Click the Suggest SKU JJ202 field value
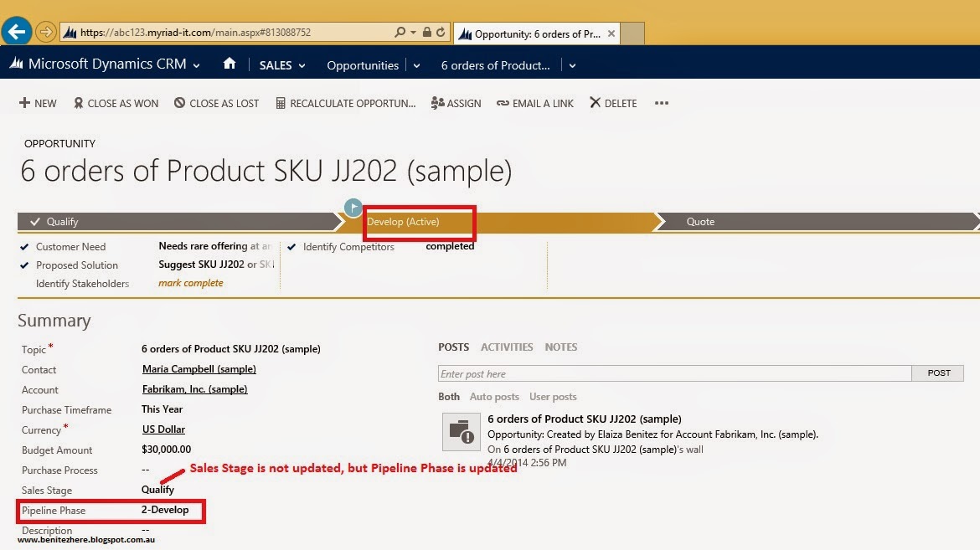Image resolution: width=980 pixels, height=550 pixels. point(216,265)
